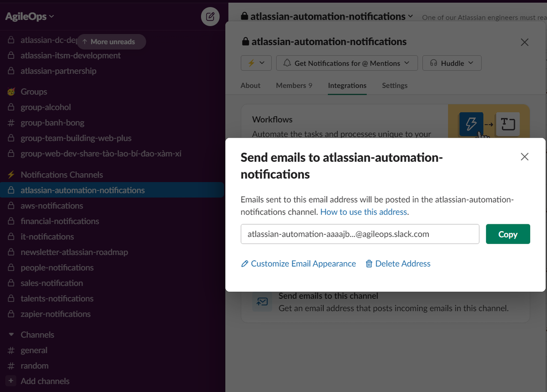547x392 pixels.
Task: Open sales-notification channel
Action: (x=112, y=283)
